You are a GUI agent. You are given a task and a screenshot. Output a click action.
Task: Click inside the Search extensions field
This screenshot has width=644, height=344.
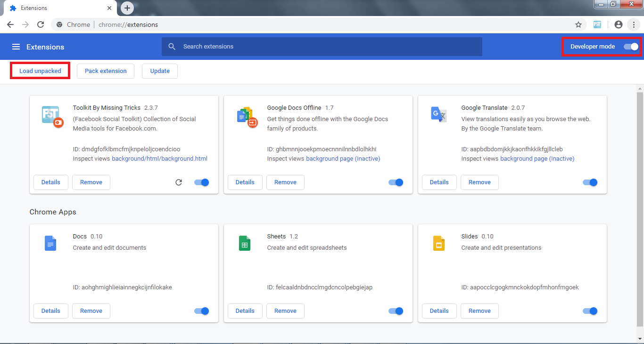[x=322, y=46]
